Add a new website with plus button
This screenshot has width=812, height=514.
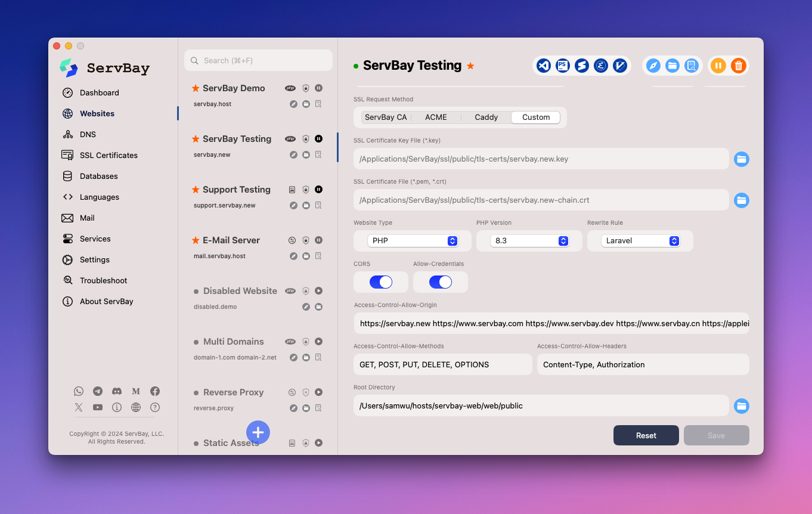click(258, 432)
